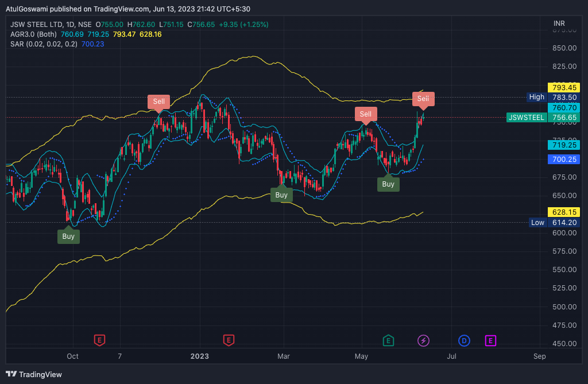Screen dimensions: 588x384
Task: Click the SAR value 700.23 in legend
Action: [x=92, y=44]
